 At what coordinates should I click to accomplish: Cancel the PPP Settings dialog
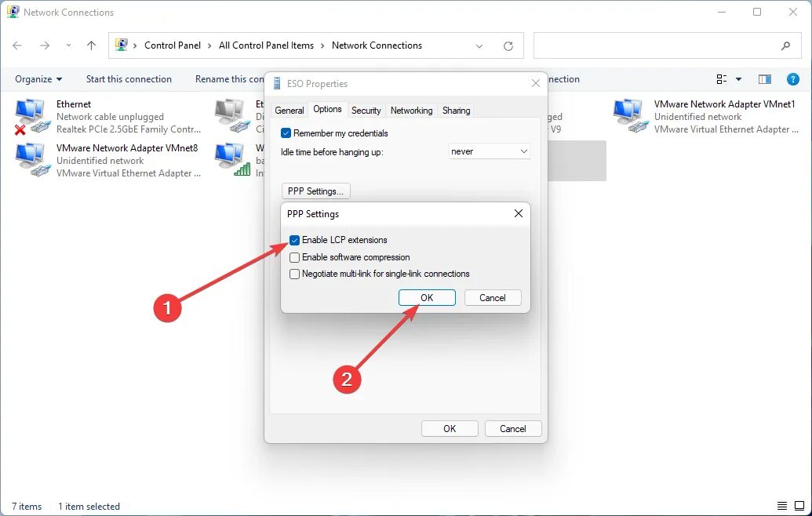tap(493, 297)
